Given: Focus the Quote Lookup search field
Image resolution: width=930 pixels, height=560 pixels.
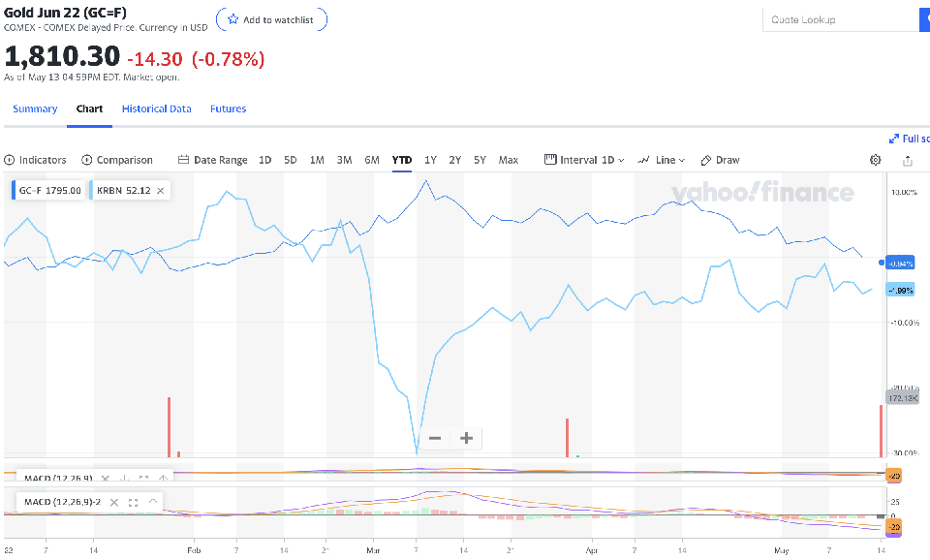Looking at the screenshot, I should (839, 19).
